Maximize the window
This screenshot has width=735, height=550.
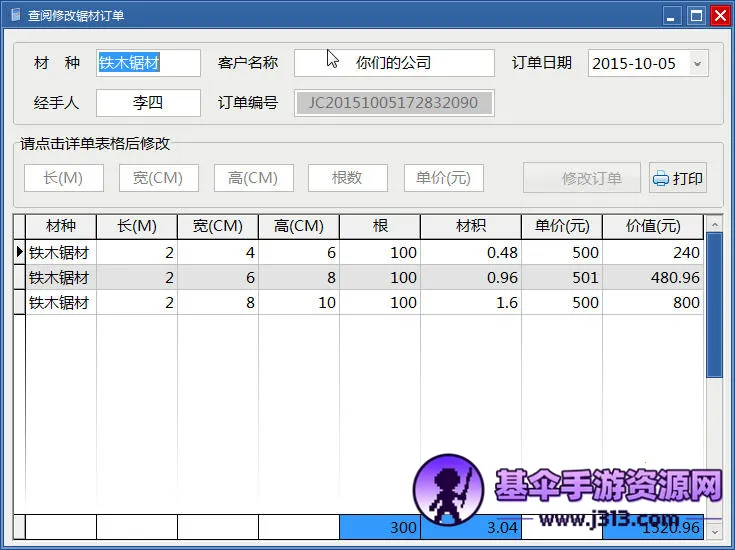pos(697,15)
